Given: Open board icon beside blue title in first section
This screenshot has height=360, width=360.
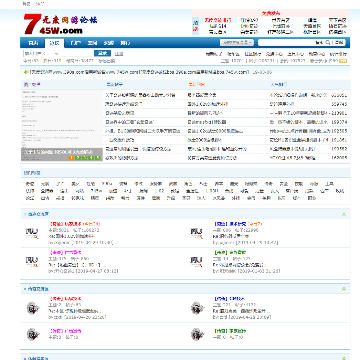Looking at the screenshot, I should (197, 233).
